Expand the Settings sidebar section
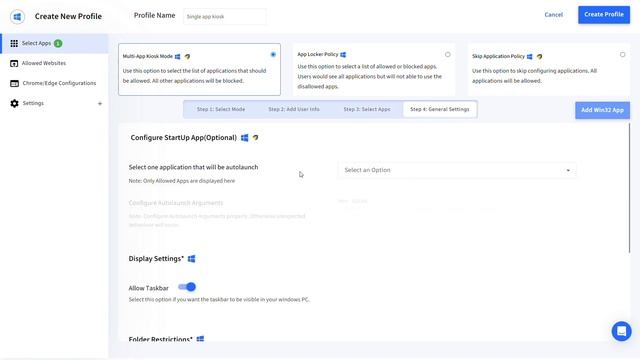640x360 pixels. [100, 104]
